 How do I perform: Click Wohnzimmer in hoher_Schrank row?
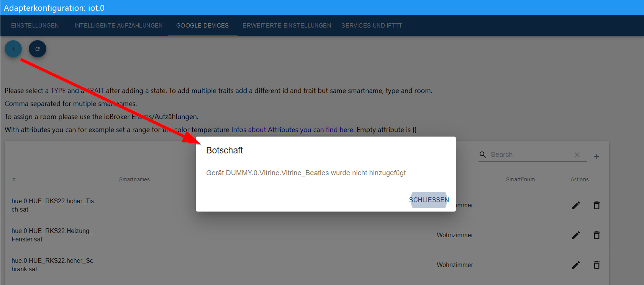(455, 265)
